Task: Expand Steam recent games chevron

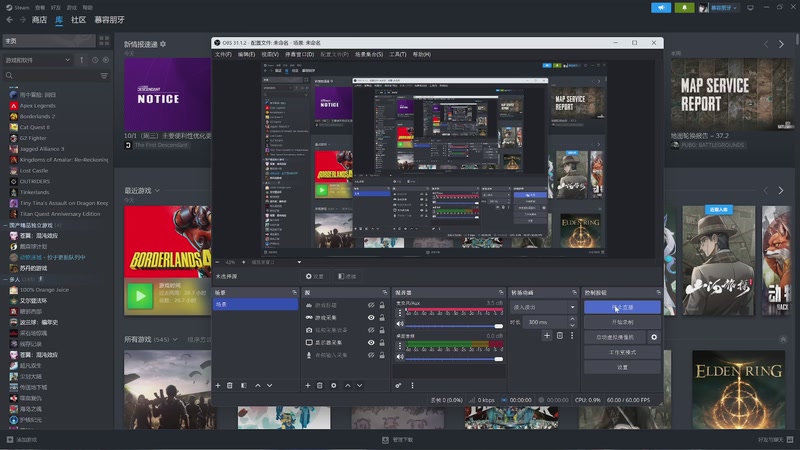Action: pyautogui.click(x=157, y=190)
